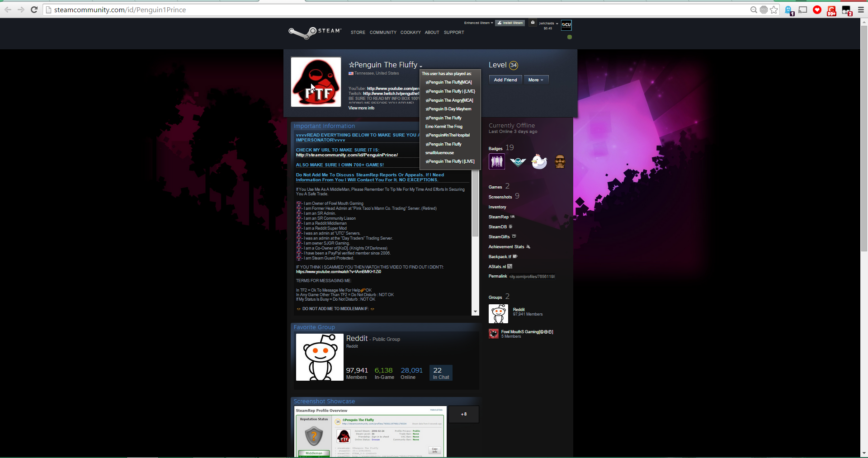868x458 pixels.
Task: Open the inbox envelope icon
Action: coord(533,23)
